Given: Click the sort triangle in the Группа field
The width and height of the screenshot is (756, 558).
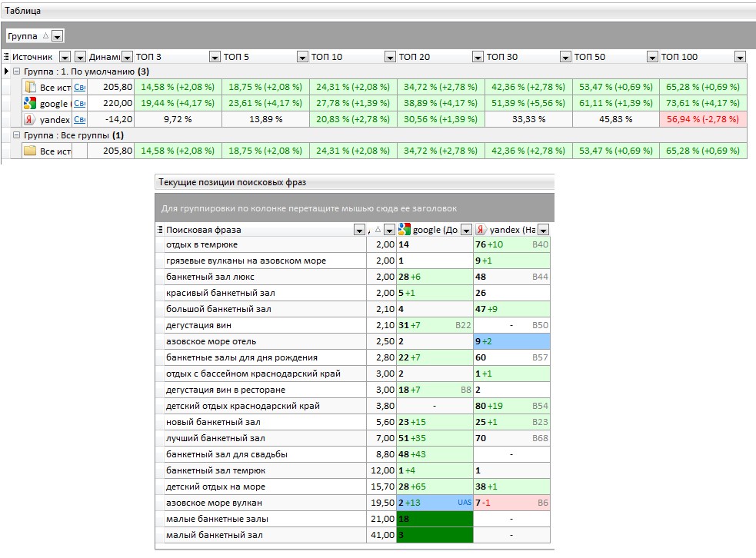Looking at the screenshot, I should [46, 35].
